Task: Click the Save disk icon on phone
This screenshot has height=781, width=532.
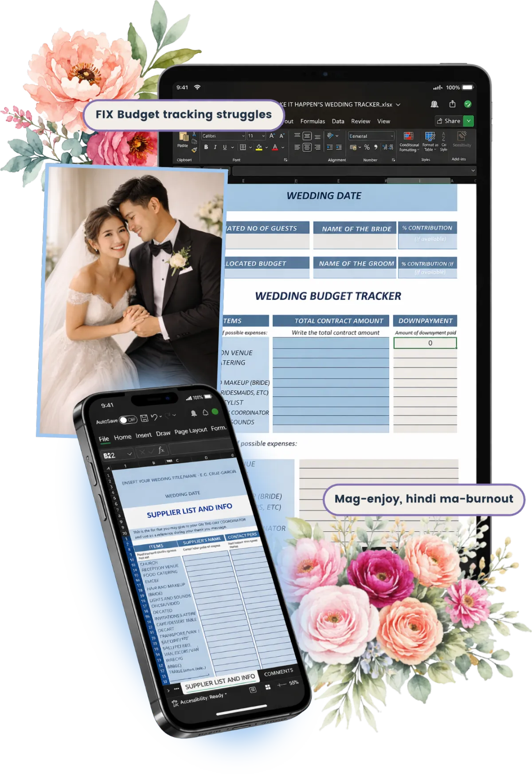Action: coord(144,418)
